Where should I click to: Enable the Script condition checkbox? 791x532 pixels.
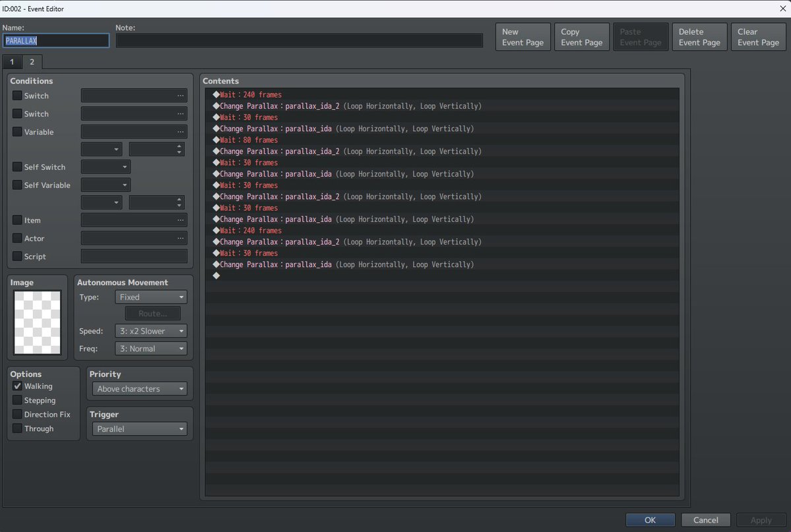click(17, 256)
